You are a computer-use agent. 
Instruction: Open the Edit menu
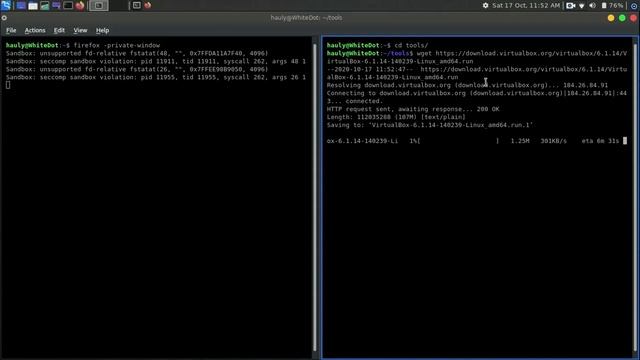(59, 30)
